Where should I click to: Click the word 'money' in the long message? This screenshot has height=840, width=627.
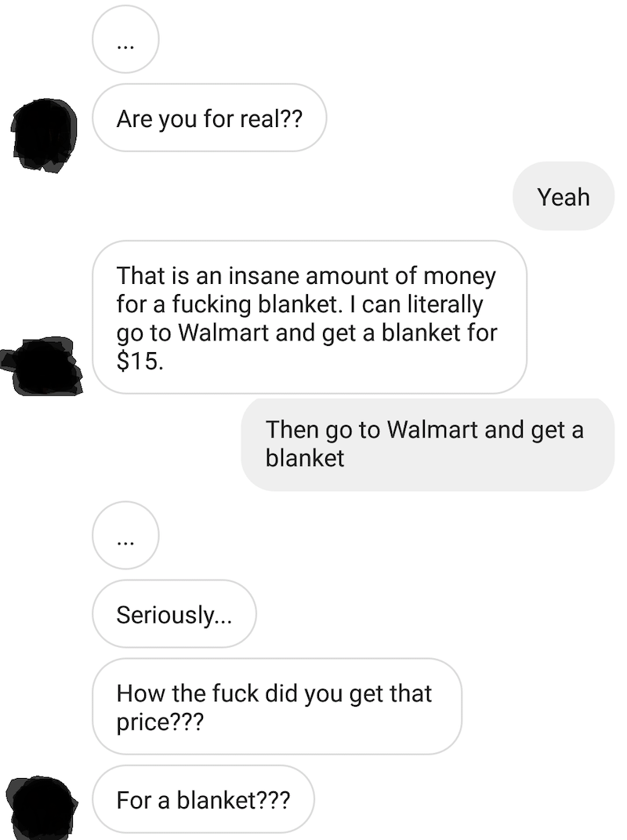pyautogui.click(x=460, y=276)
